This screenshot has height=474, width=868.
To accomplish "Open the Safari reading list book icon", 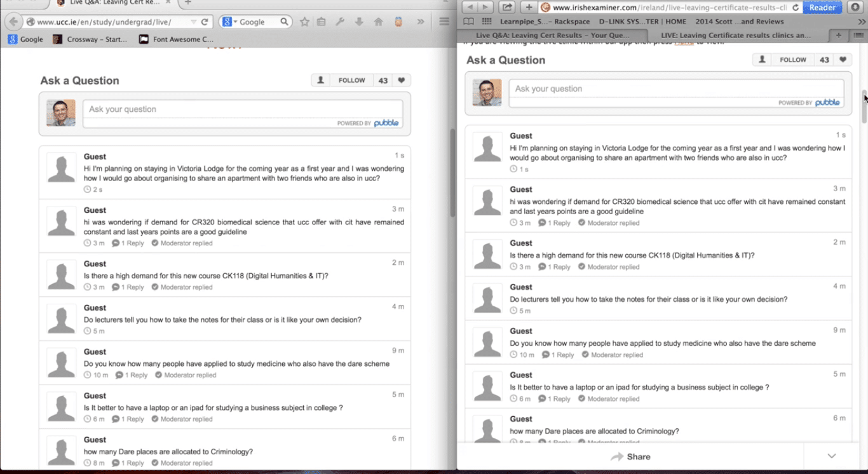I will (x=468, y=22).
